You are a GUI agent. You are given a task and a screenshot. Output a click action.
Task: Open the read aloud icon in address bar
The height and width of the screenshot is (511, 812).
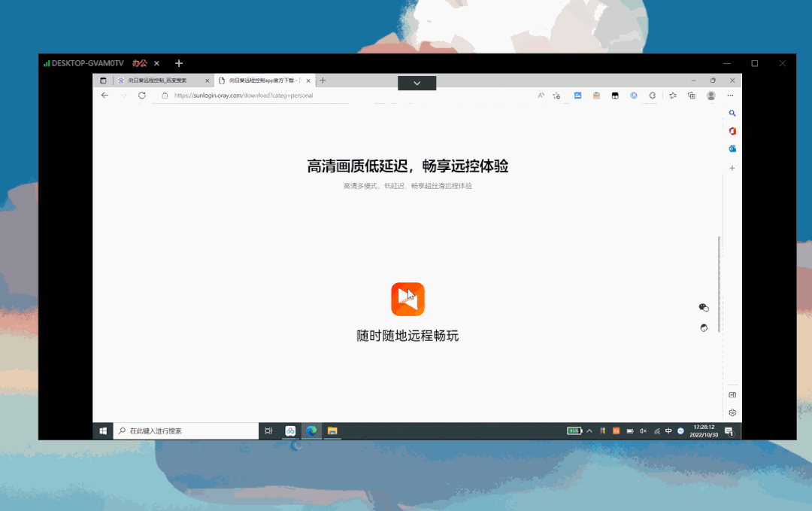(x=541, y=96)
